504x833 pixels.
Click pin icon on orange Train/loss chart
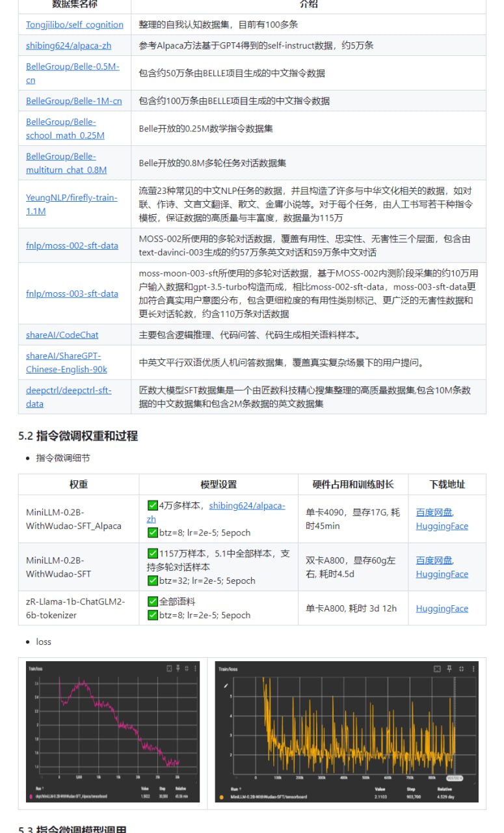click(449, 669)
